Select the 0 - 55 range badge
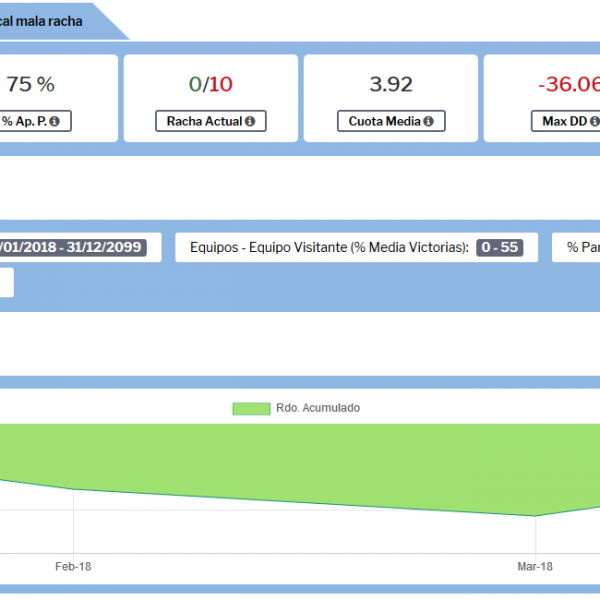 pos(500,247)
